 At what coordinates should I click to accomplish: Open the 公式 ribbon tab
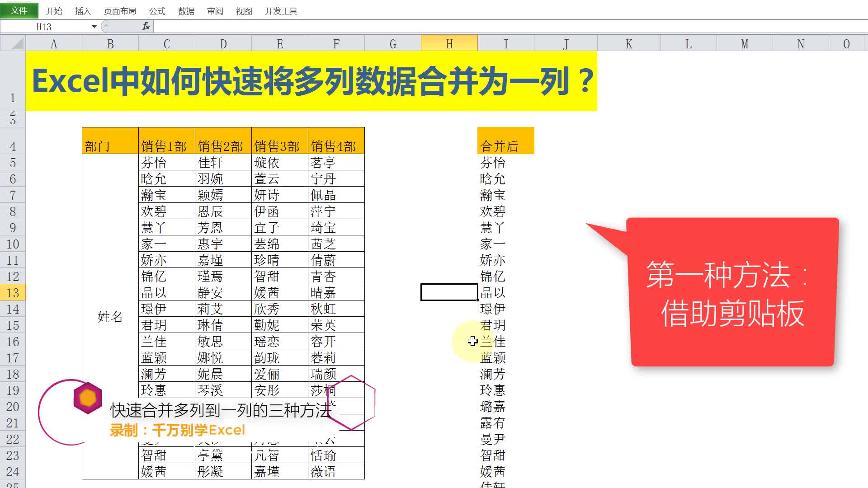(157, 11)
